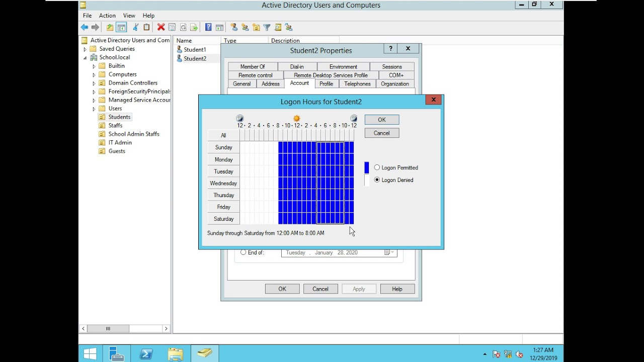
Task: Open the Windows Start button
Action: 90,354
